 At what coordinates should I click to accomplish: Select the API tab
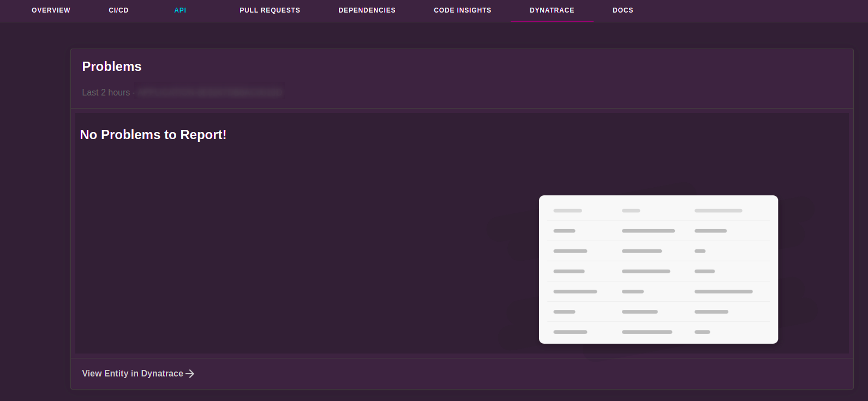(x=180, y=10)
